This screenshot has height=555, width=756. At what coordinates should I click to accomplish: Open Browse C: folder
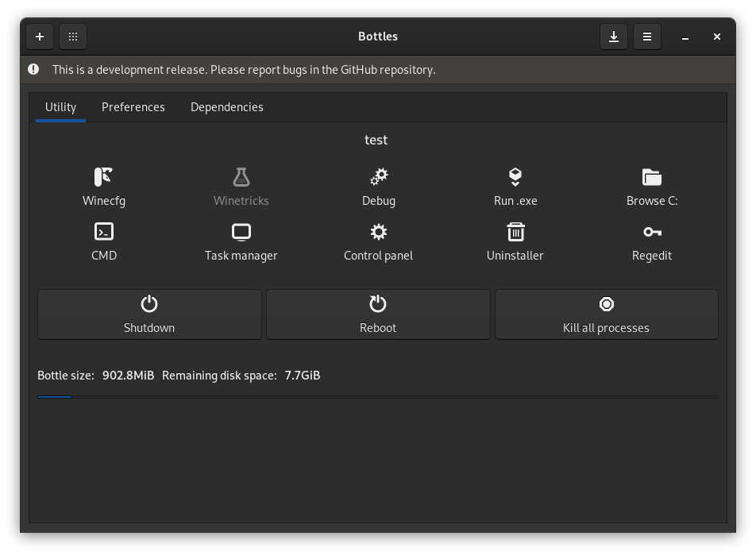tap(652, 187)
